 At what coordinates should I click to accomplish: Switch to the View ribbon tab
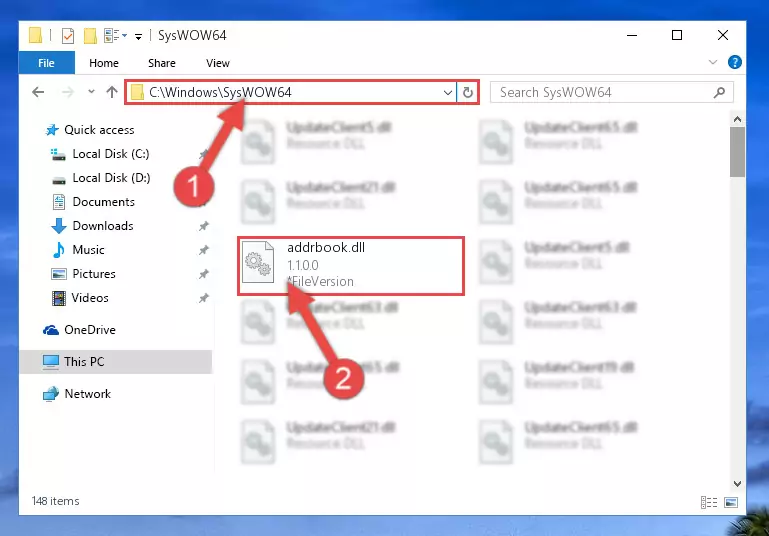tap(218, 63)
